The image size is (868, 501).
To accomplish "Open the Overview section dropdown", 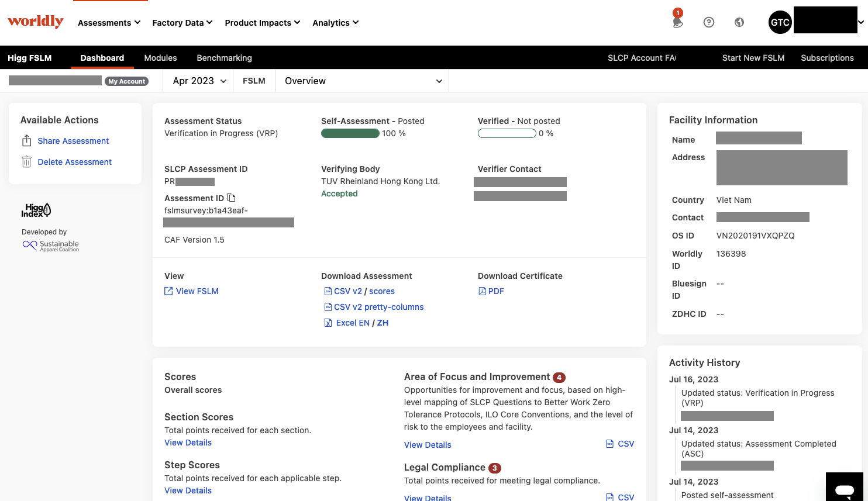I will 362,81.
